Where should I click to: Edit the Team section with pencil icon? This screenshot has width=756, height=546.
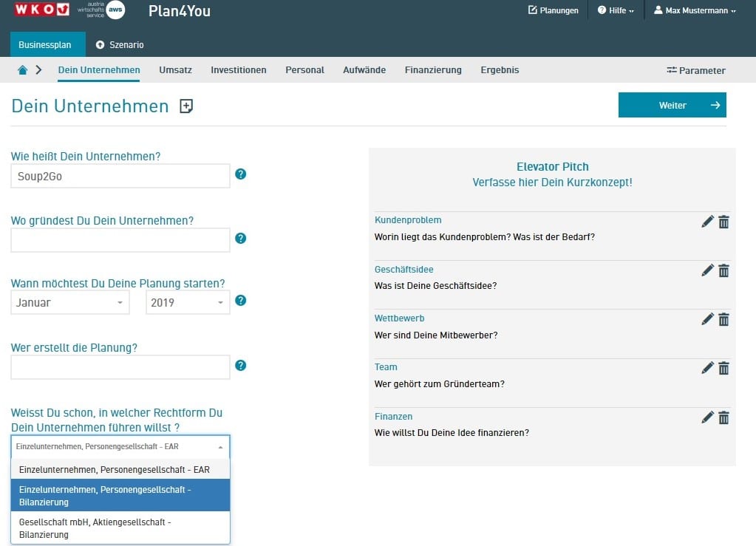[707, 368]
